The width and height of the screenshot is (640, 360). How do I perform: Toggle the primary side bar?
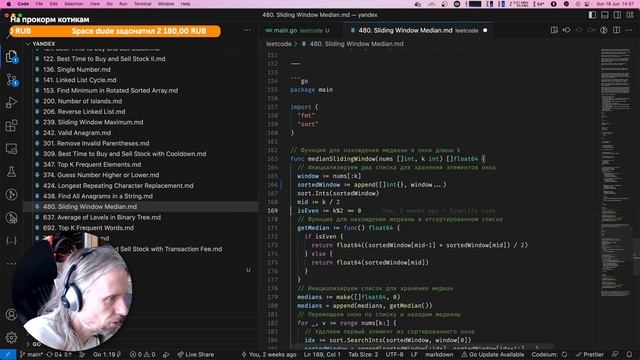[592, 15]
